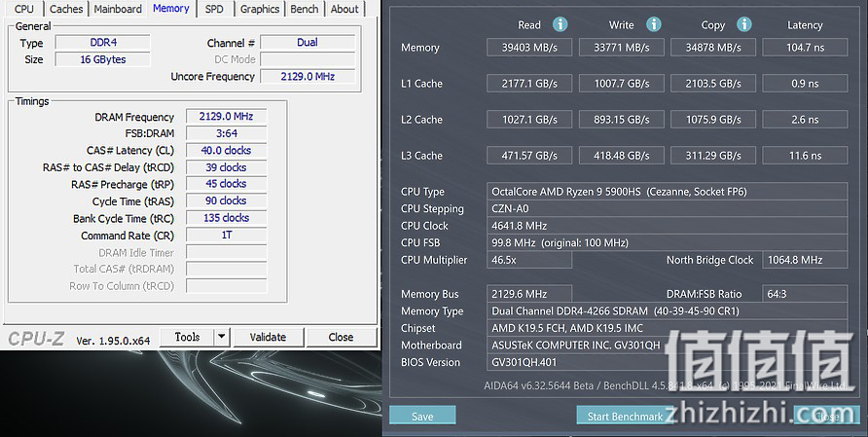Click the Command Rate value 1T
Screen dimensions: 868x437
[x=227, y=235]
